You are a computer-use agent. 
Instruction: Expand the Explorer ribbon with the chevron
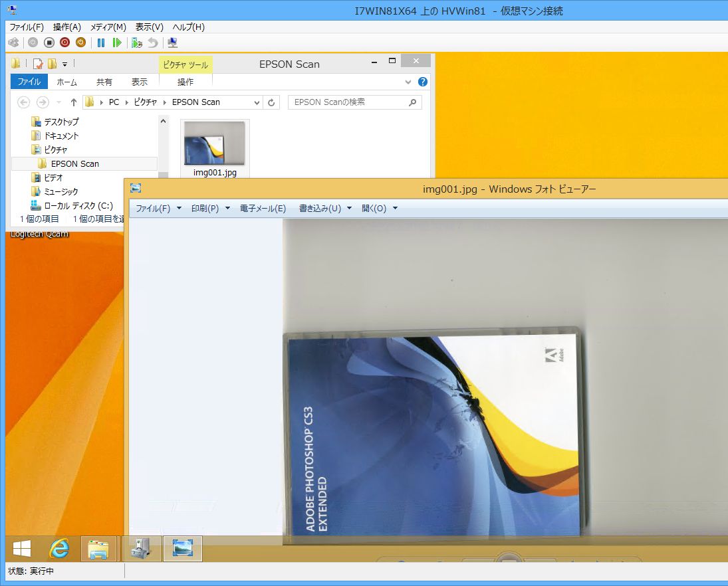point(408,82)
